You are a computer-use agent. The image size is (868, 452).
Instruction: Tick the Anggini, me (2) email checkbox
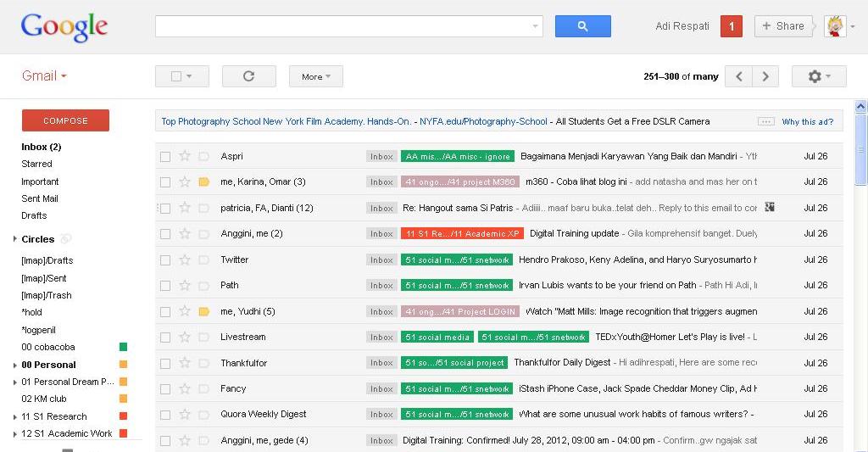(165, 234)
